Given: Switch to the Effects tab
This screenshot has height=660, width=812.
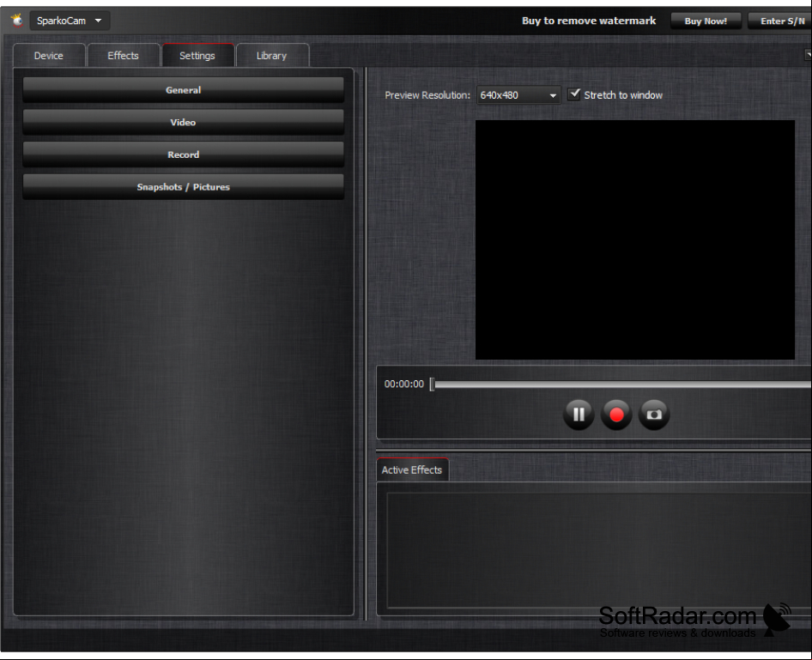Looking at the screenshot, I should pyautogui.click(x=124, y=56).
